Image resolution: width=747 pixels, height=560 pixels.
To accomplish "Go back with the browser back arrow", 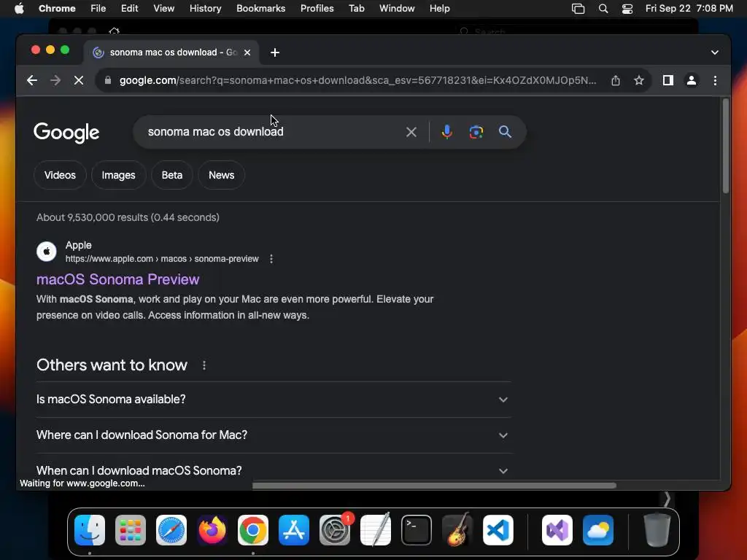I will pos(32,80).
